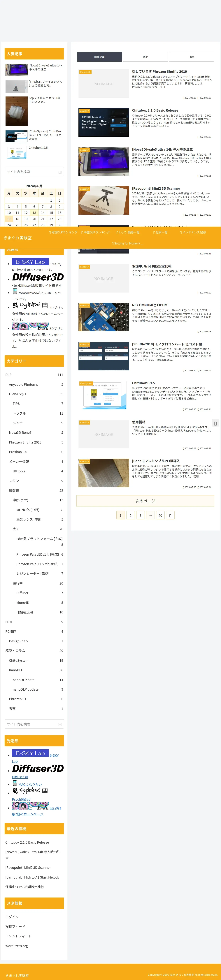Open the Psych0h3ad logo beside YuTR0N's homepage text
The image size is (221, 980).
(30, 305)
